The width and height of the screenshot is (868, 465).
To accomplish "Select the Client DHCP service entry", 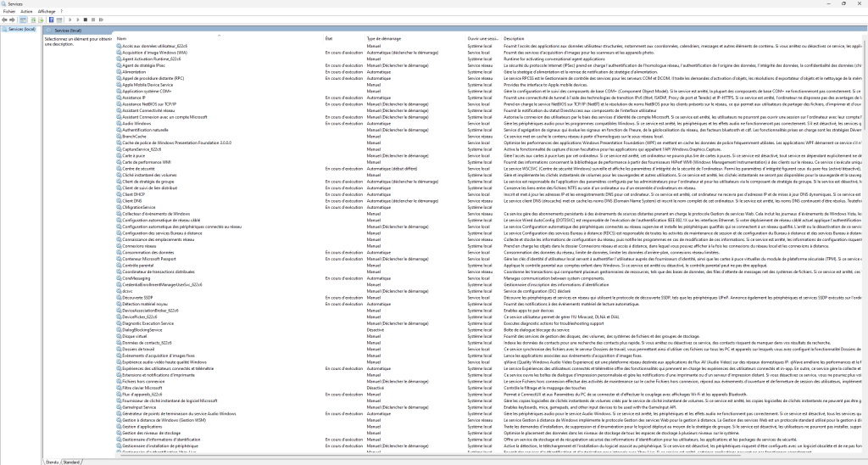I will [x=134, y=194].
